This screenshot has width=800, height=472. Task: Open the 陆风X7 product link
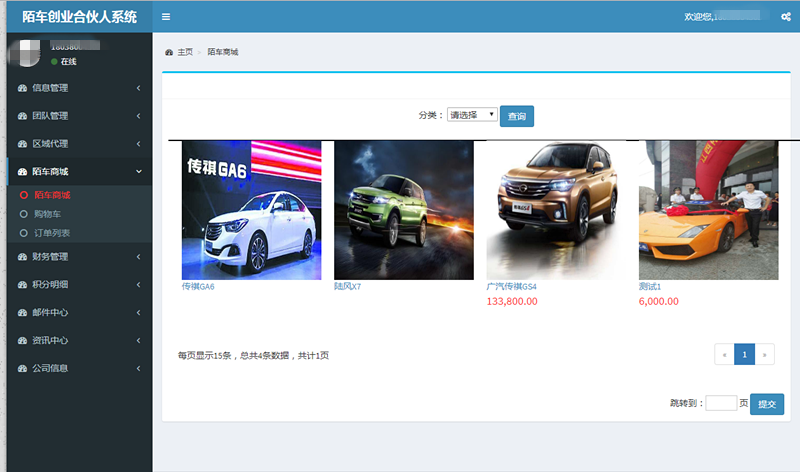(347, 287)
